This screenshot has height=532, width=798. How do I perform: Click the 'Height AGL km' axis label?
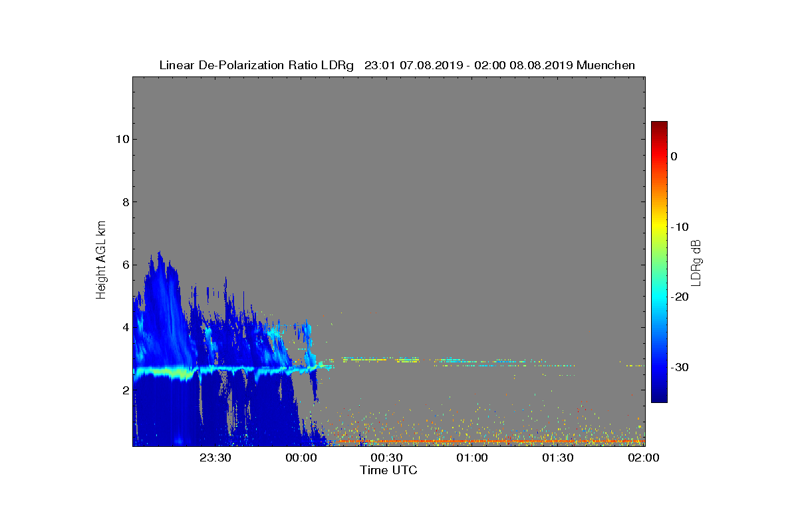click(x=101, y=261)
